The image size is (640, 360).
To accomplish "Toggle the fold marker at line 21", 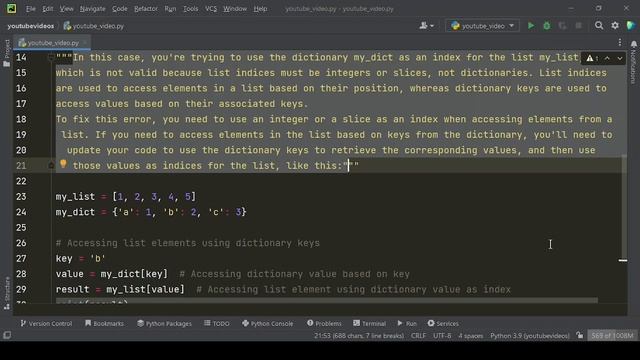I will pyautogui.click(x=51, y=165).
